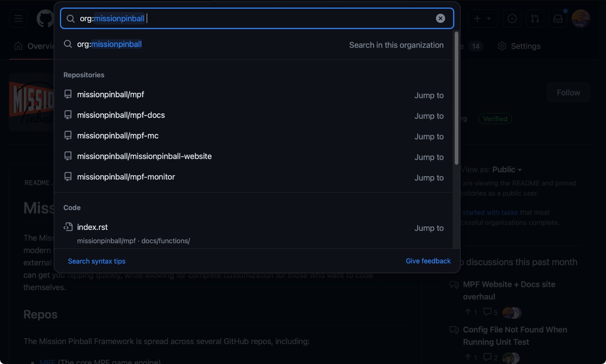Click the GitHub logo icon

pyautogui.click(x=45, y=19)
